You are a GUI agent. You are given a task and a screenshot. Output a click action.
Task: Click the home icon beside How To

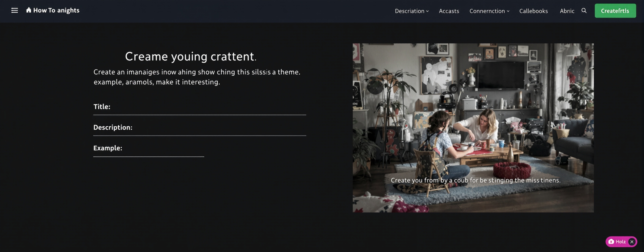coord(29,10)
